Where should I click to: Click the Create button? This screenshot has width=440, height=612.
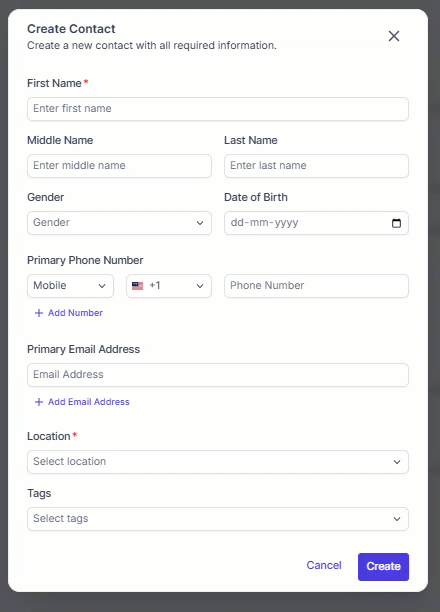[x=383, y=566]
